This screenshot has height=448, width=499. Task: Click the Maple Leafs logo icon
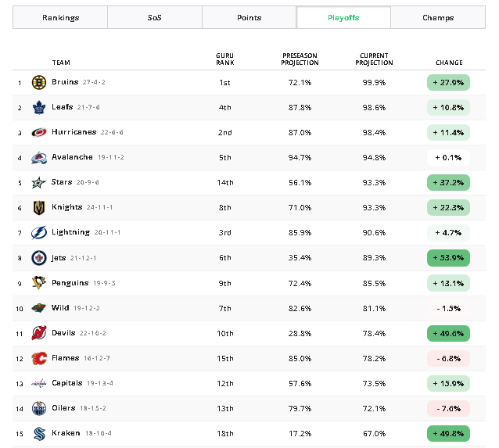tap(39, 108)
